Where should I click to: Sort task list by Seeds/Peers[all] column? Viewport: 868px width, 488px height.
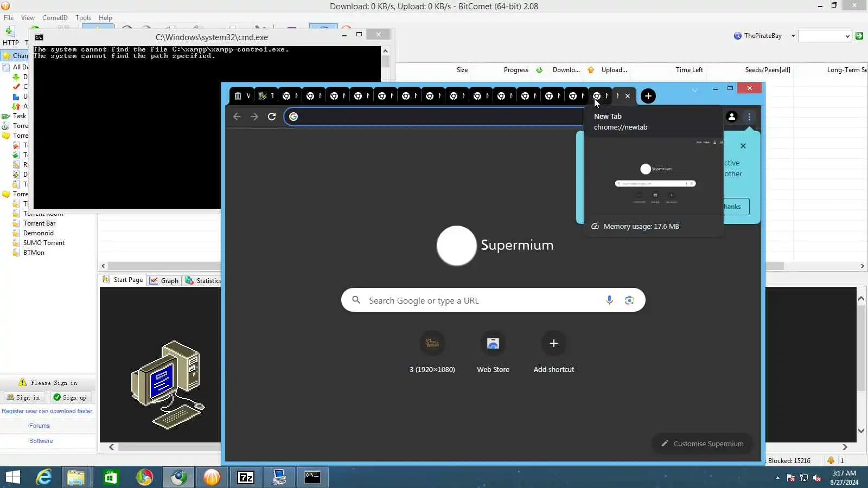point(768,70)
